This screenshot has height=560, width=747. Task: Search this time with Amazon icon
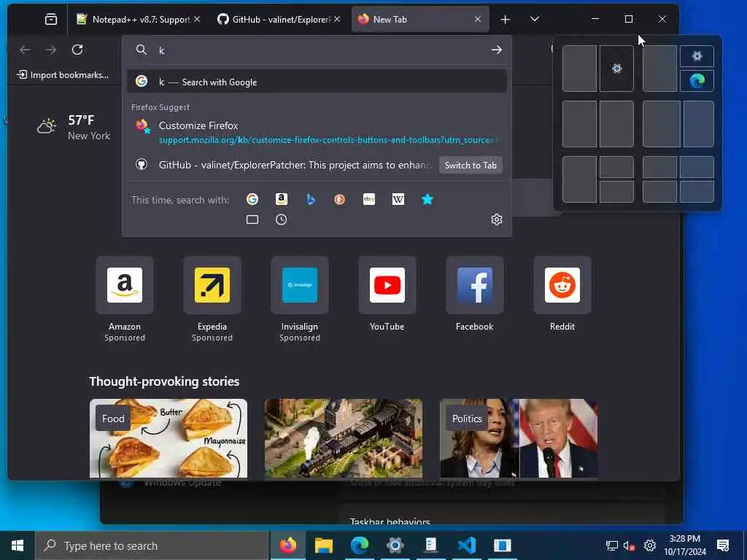(x=282, y=199)
